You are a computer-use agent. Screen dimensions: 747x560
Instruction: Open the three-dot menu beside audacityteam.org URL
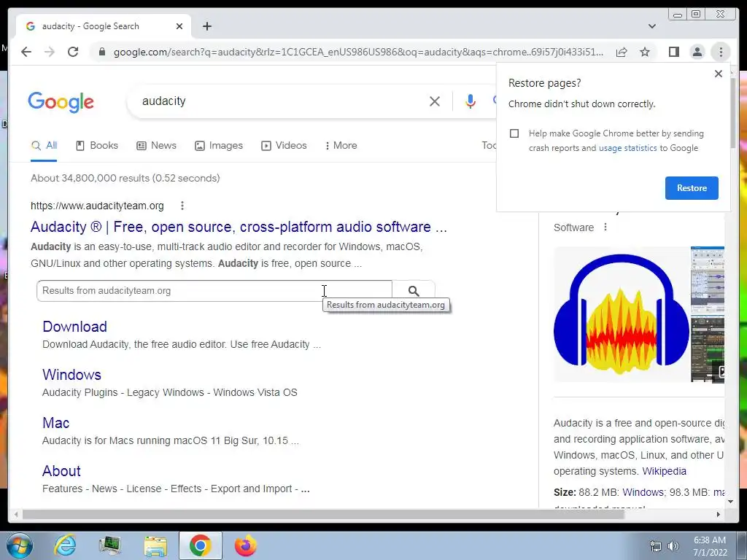182,206
